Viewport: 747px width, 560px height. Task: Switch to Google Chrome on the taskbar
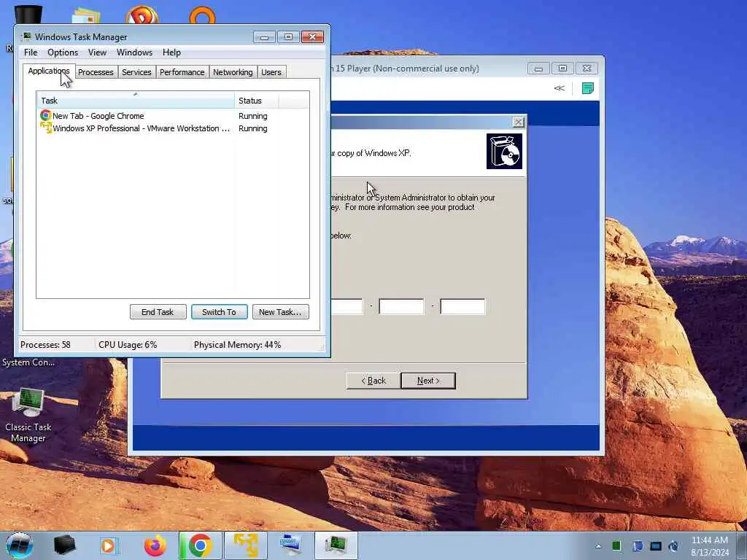[x=200, y=545]
